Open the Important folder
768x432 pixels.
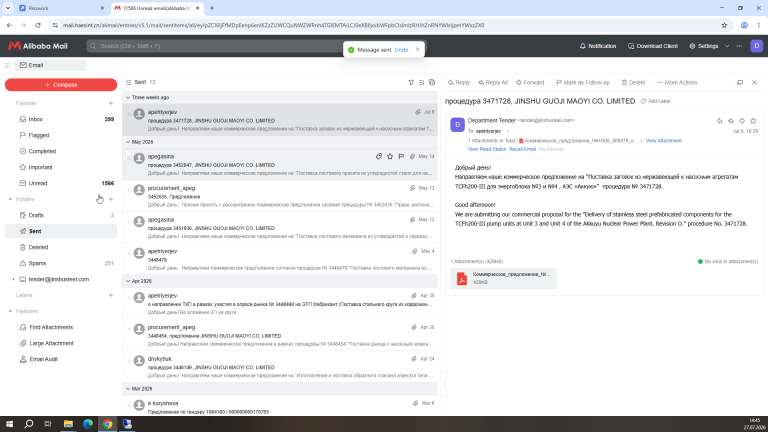pyautogui.click(x=61, y=167)
